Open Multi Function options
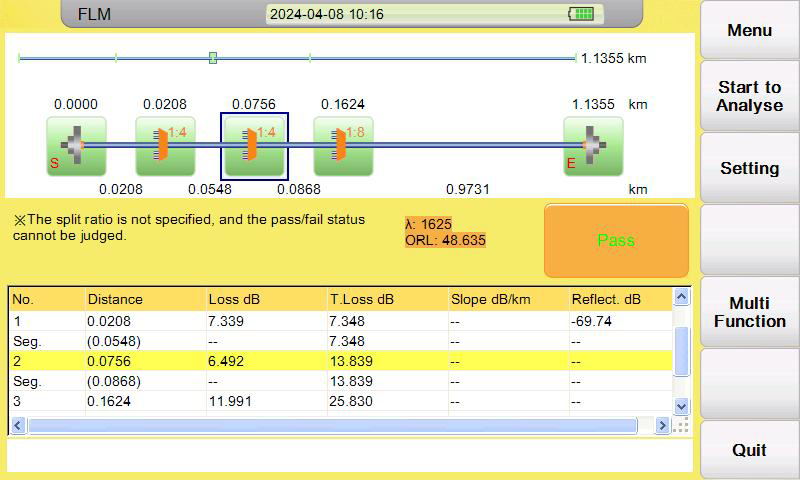This screenshot has height=480, width=800. [749, 312]
